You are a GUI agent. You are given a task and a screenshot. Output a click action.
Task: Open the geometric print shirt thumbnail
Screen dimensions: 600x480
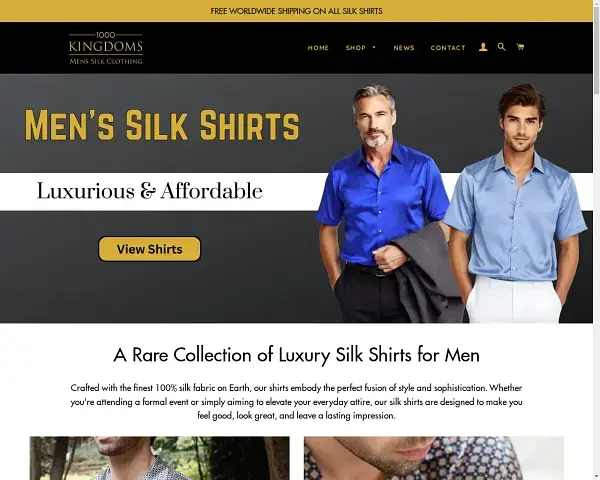[x=434, y=458]
